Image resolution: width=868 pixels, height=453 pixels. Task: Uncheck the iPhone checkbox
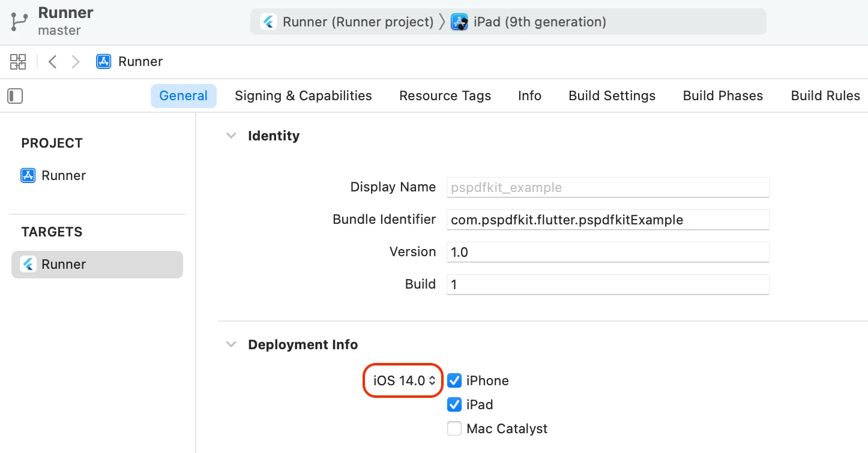454,380
